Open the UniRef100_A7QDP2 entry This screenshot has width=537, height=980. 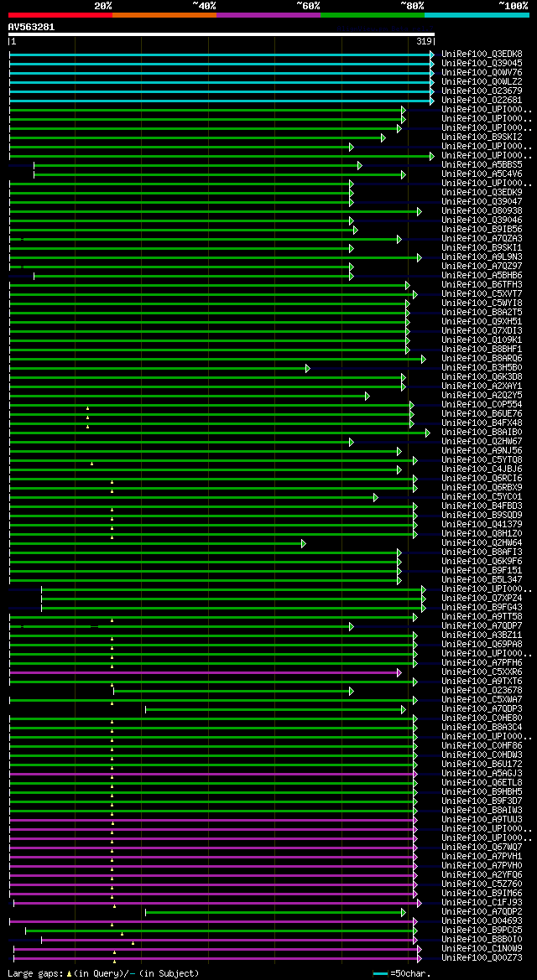point(482,912)
